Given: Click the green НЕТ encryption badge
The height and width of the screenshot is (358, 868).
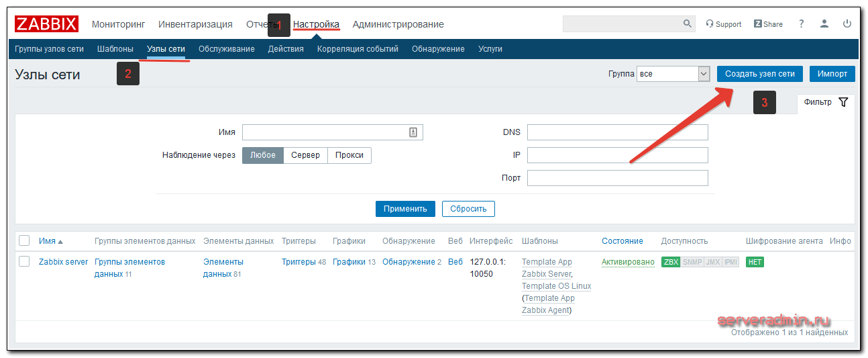Looking at the screenshot, I should pos(755,262).
